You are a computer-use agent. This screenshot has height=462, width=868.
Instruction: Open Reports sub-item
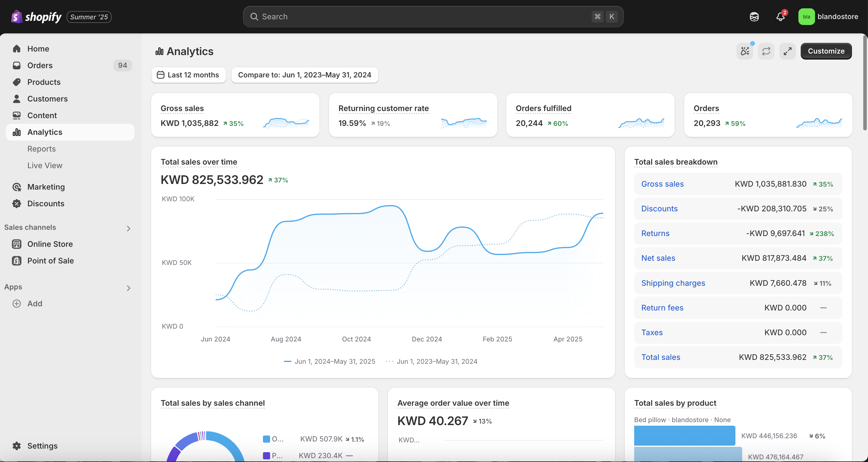point(41,149)
